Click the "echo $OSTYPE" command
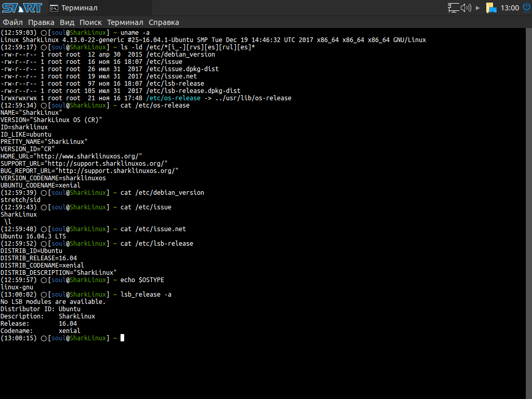 tap(142, 280)
